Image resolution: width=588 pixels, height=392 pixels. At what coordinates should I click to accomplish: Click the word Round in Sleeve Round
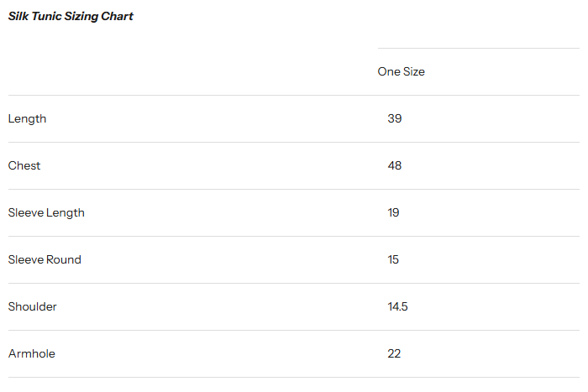[64, 260]
